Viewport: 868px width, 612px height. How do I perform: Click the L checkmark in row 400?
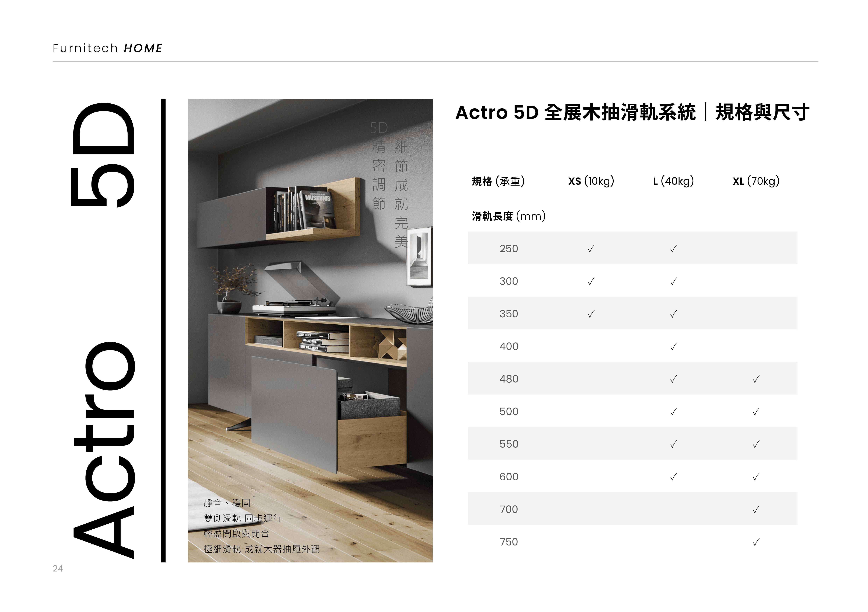pos(673,346)
